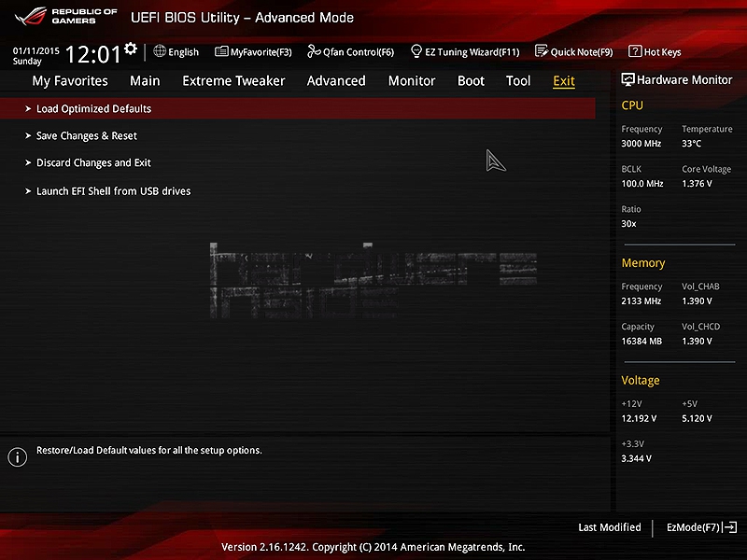Viewport: 747px width, 560px height.
Task: Open the Extreme Tweaker tab
Action: 233,81
